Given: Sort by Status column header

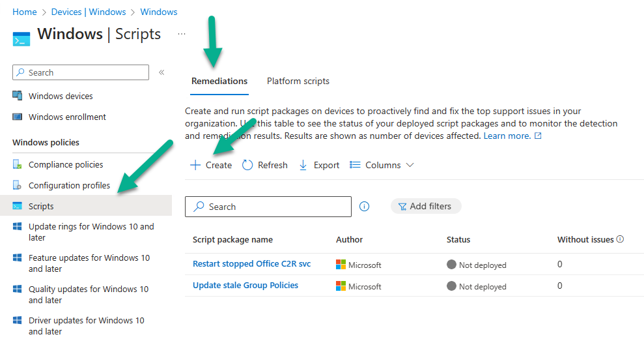Looking at the screenshot, I should 458,239.
